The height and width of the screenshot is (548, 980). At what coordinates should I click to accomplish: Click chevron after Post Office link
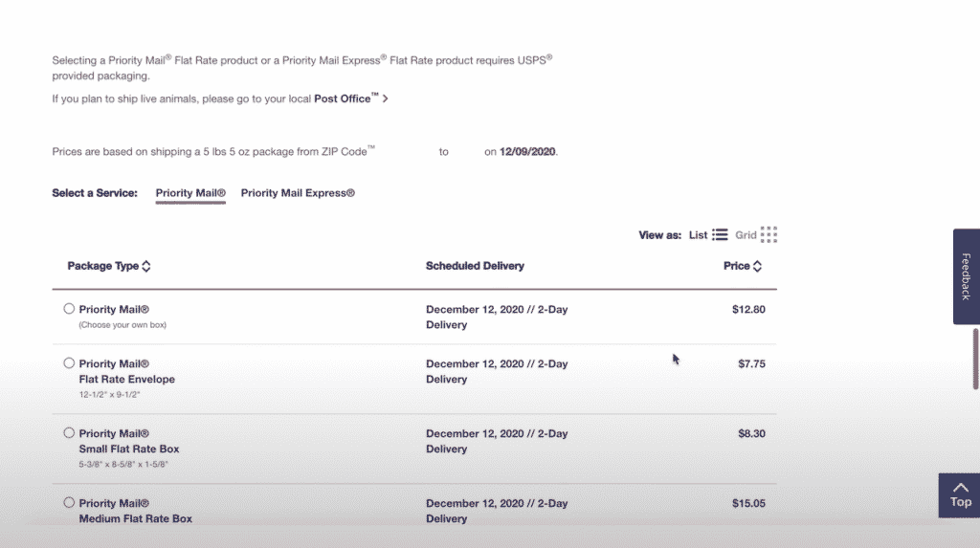click(385, 99)
